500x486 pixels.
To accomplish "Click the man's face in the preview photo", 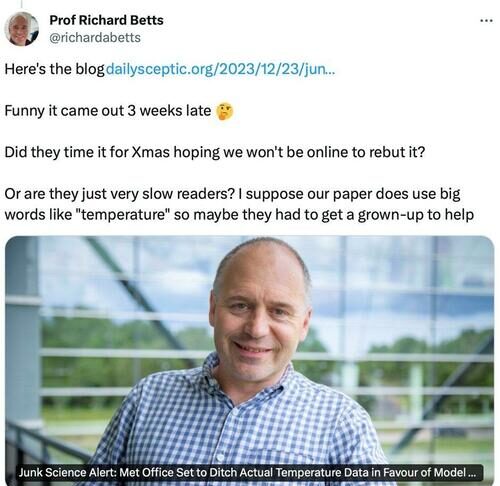I will (x=260, y=315).
